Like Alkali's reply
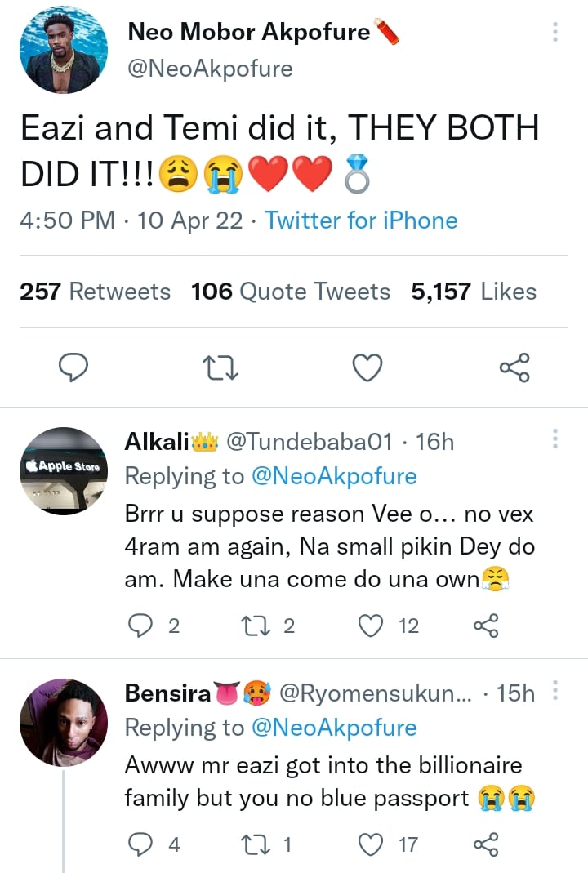This screenshot has width=588, height=873. click(x=372, y=626)
